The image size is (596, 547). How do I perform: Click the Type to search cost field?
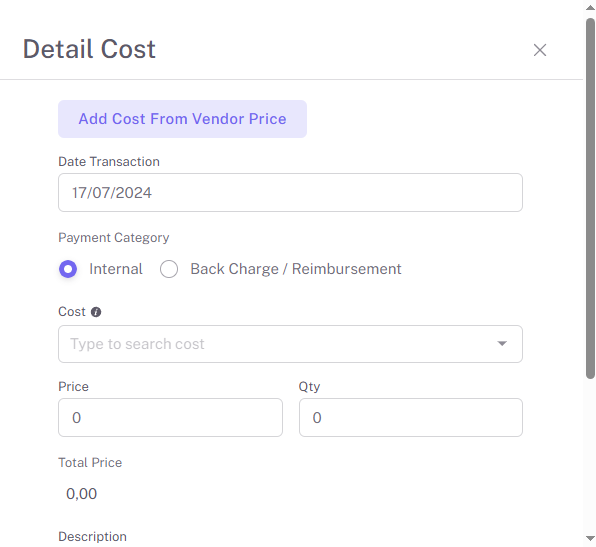[x=290, y=344]
